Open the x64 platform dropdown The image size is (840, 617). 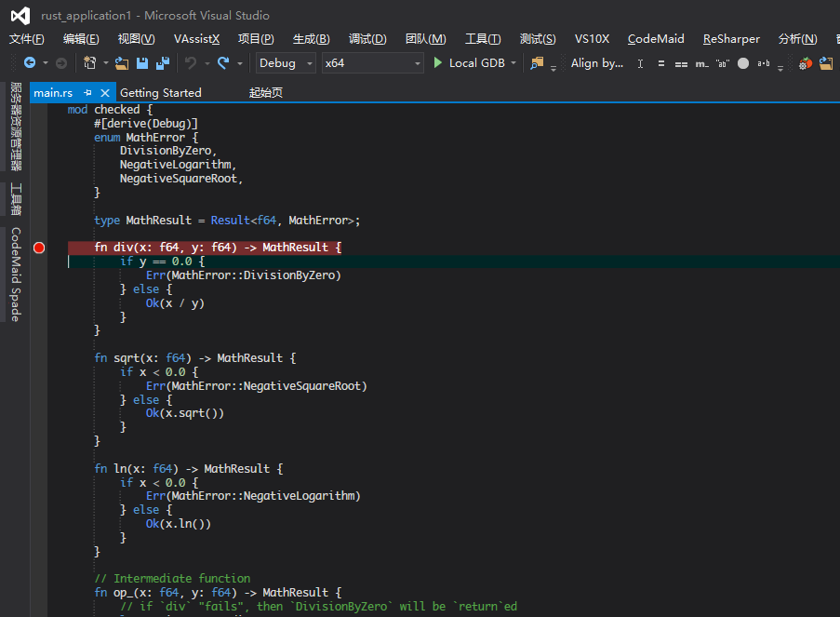[x=372, y=63]
